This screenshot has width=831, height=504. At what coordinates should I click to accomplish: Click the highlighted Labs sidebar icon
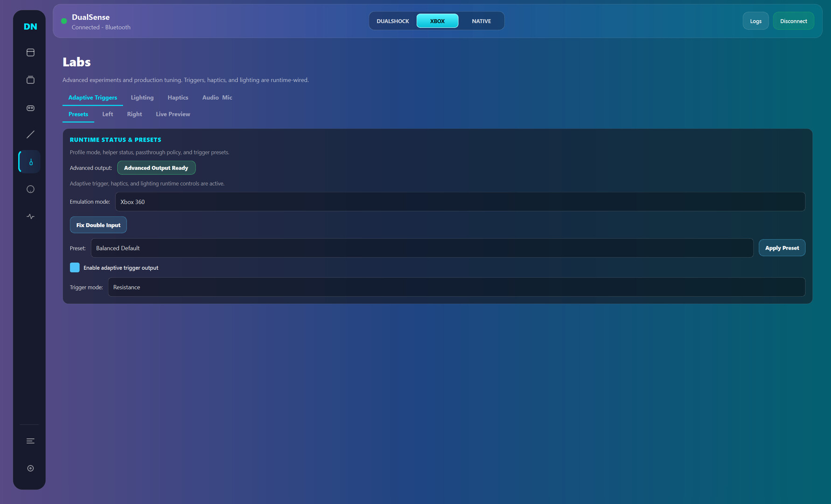30,162
